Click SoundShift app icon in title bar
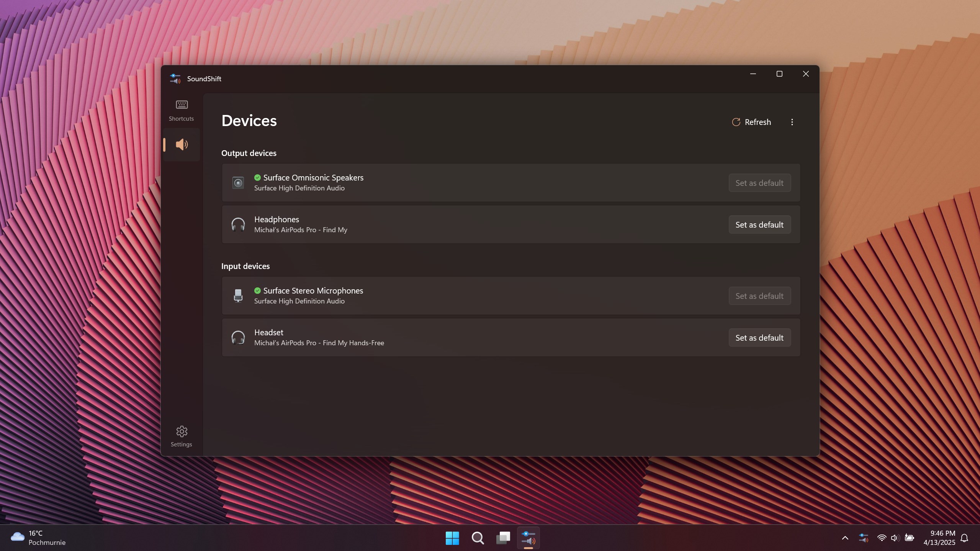This screenshot has height=551, width=980. [175, 79]
